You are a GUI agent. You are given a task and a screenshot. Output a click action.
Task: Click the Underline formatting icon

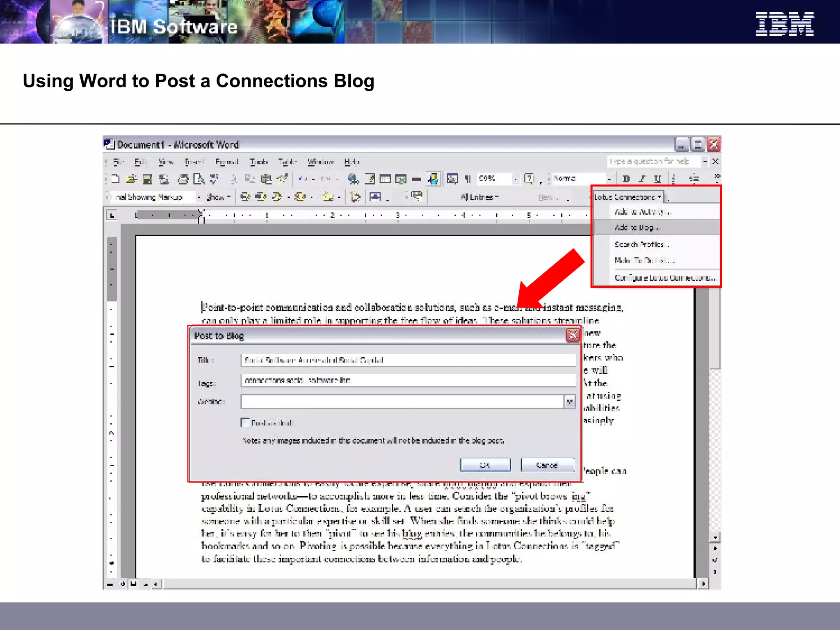coord(657,179)
